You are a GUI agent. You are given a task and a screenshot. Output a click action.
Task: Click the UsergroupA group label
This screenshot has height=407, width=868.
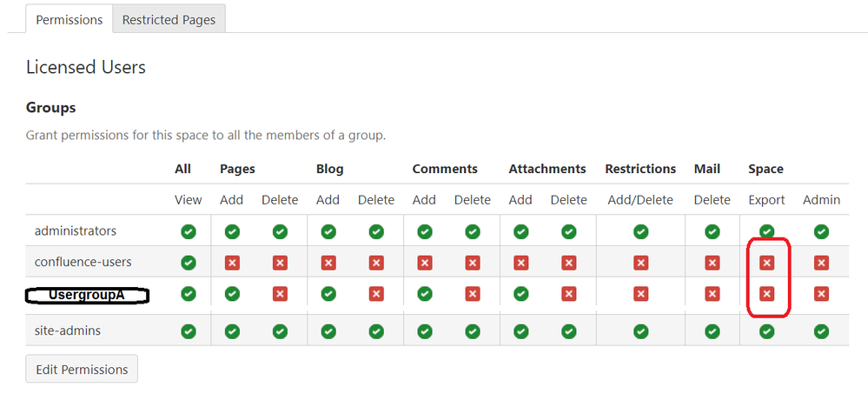pos(87,296)
